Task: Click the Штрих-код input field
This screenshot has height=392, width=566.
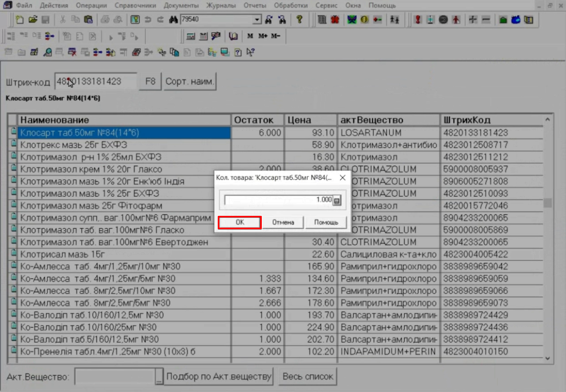Action: (96, 81)
